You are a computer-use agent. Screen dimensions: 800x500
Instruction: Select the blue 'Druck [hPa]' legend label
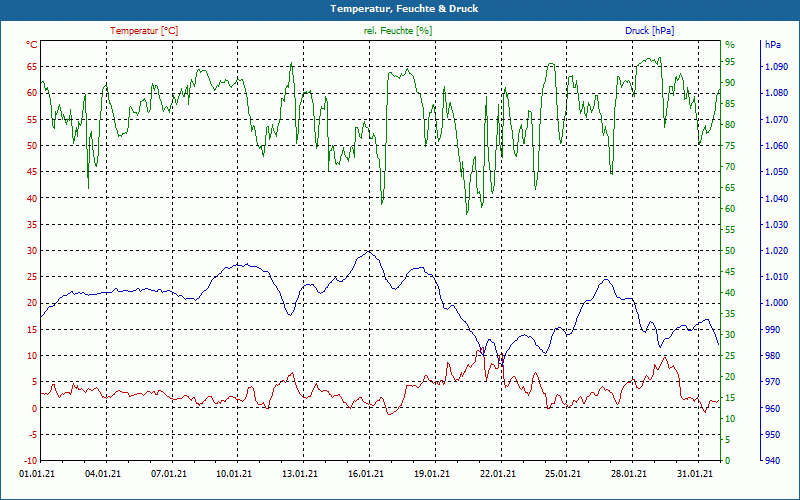(x=649, y=31)
